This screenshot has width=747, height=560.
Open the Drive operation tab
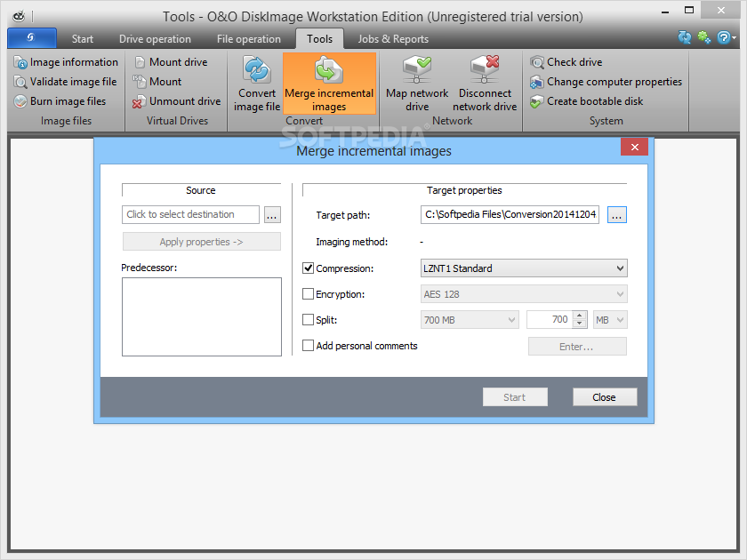tap(155, 39)
